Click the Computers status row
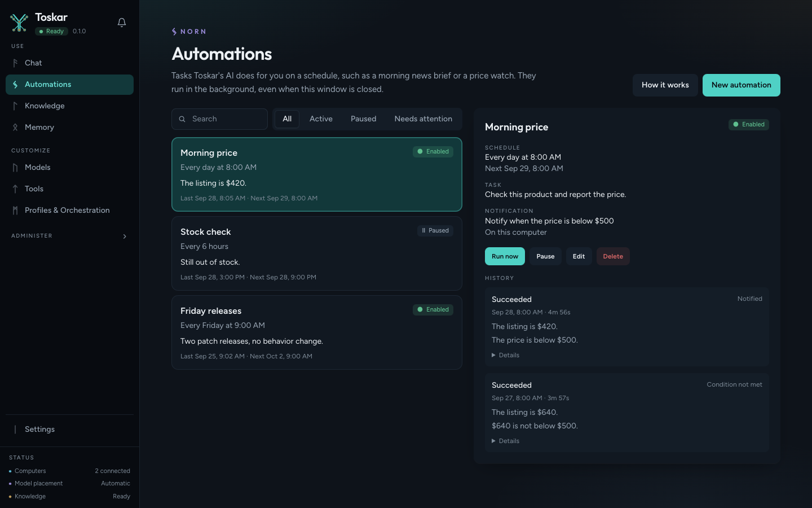 69,471
